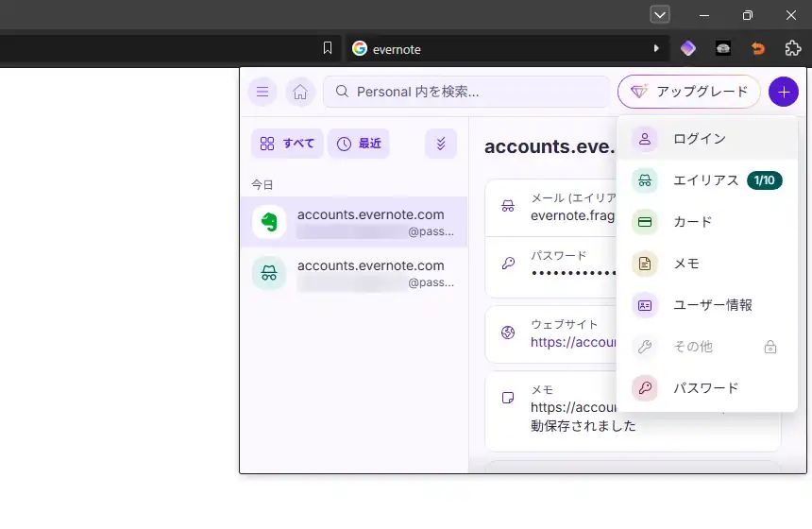Image resolution: width=812 pixels, height=529 pixels.
Task: Expand the browser tab search dropdown arrow
Action: 660,14
